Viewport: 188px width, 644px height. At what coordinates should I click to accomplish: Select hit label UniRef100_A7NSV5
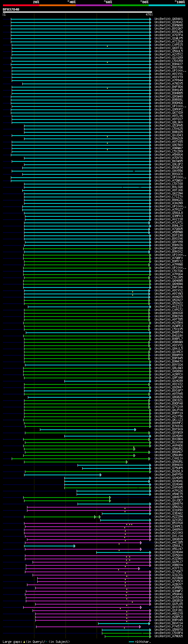(169, 83)
